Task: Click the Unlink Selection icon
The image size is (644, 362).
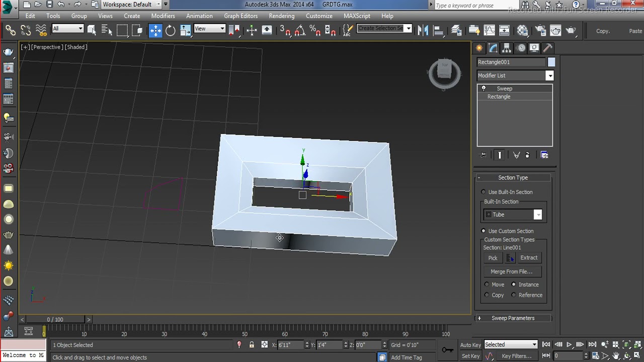Action: click(26, 30)
